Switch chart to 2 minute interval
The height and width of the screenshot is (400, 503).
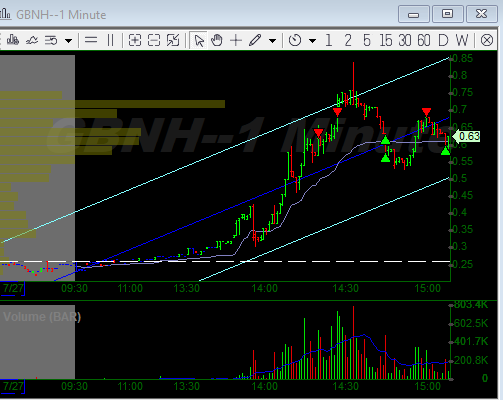coord(348,40)
